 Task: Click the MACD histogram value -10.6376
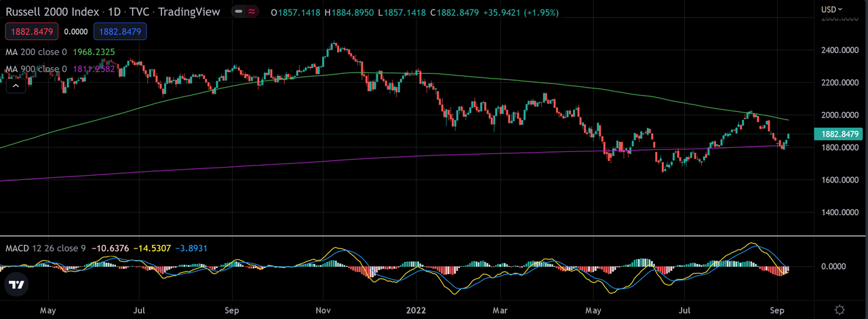pos(111,248)
